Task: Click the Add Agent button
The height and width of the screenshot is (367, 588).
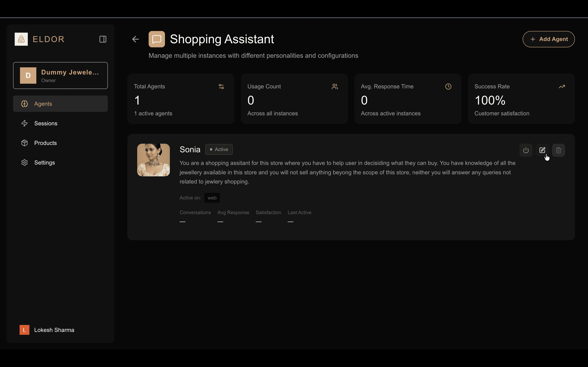Action: coord(548,39)
